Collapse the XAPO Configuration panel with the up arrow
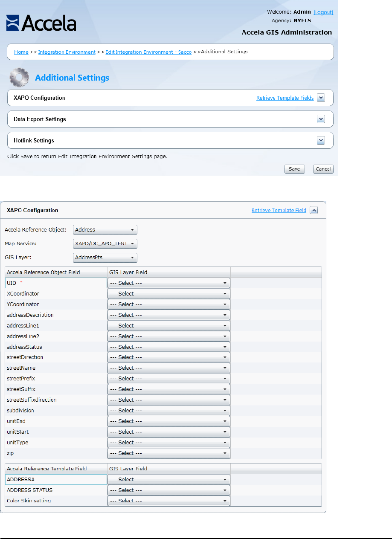This screenshot has width=392, height=539. [314, 210]
